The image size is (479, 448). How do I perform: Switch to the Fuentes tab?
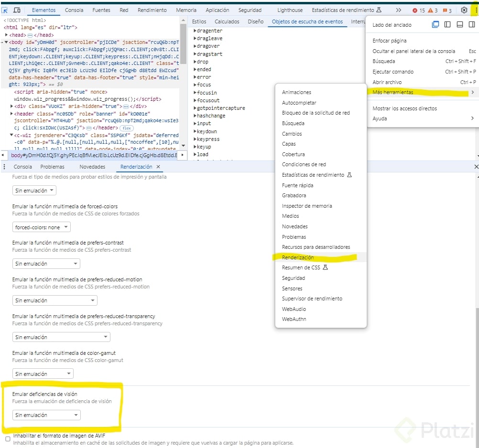pyautogui.click(x=101, y=10)
